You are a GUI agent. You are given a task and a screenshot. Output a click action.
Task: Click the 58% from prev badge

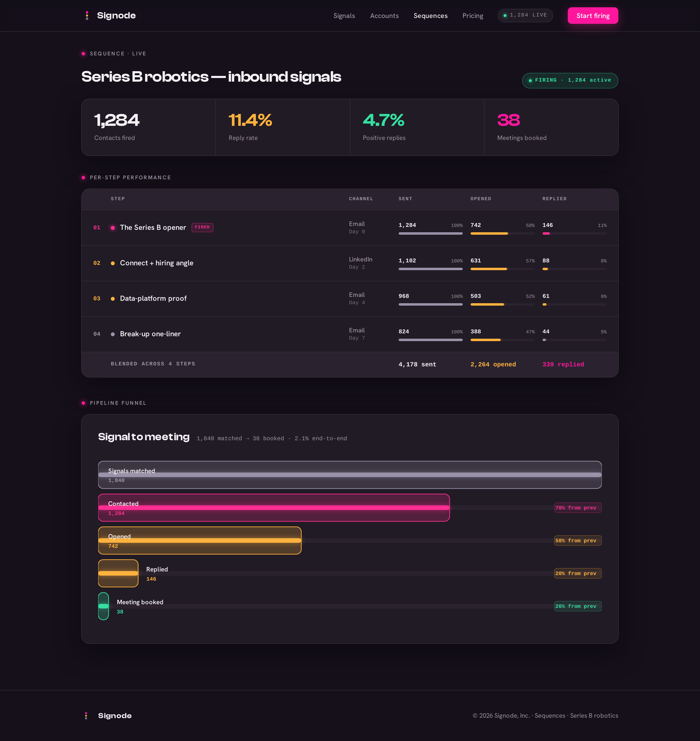coord(577,540)
